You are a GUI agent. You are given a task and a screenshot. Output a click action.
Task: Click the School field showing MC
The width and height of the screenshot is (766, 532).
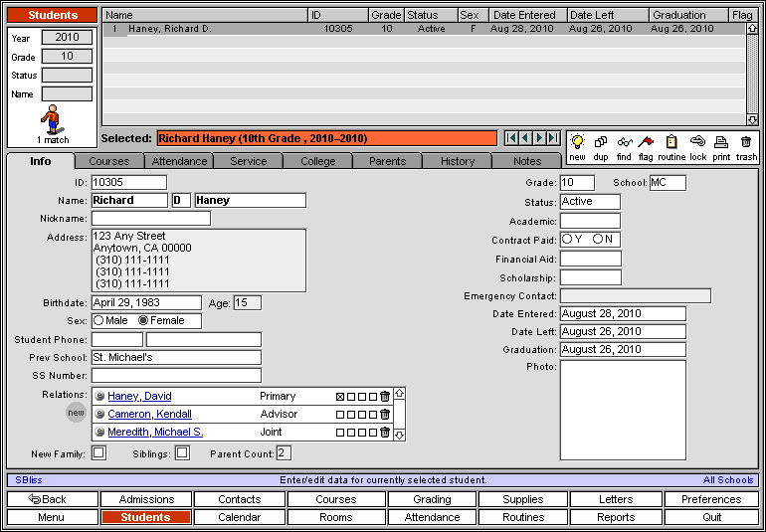tap(668, 183)
